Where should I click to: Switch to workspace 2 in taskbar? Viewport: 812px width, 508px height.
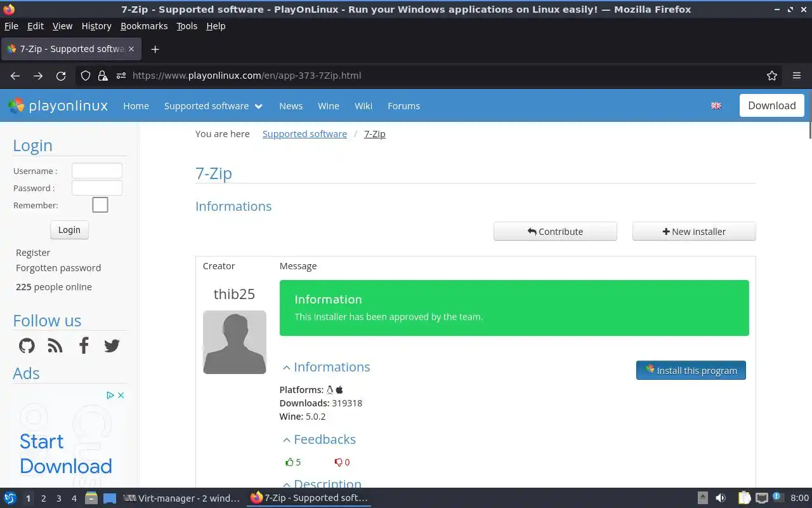(43, 498)
